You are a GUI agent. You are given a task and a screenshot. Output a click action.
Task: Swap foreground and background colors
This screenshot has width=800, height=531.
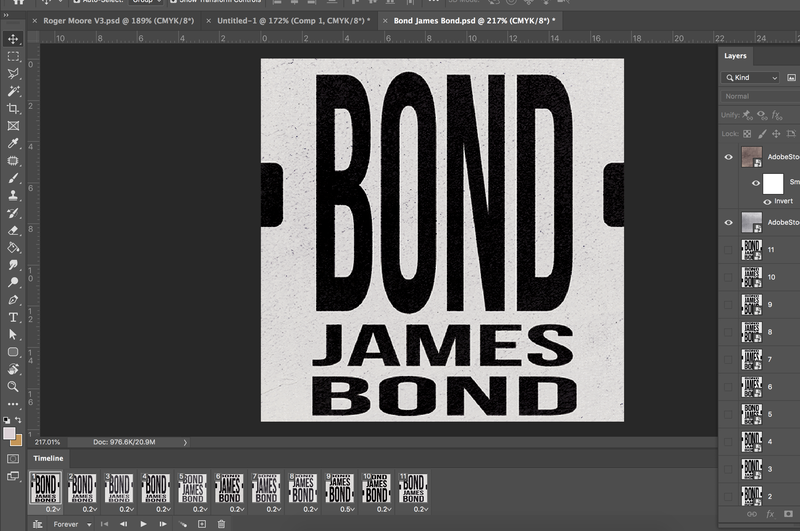18,420
